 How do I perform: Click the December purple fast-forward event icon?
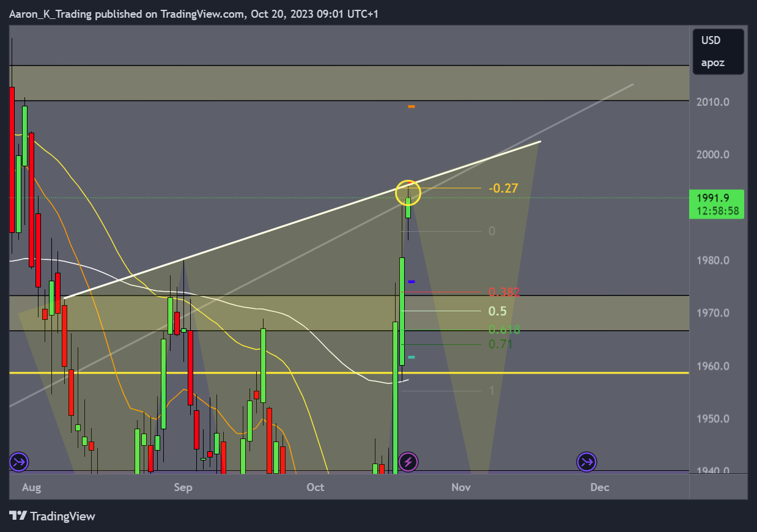coord(587,462)
